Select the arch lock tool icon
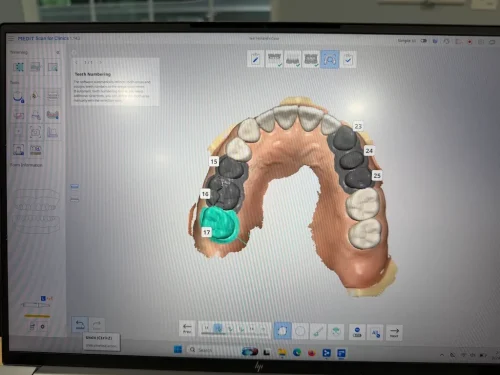 coord(18,97)
